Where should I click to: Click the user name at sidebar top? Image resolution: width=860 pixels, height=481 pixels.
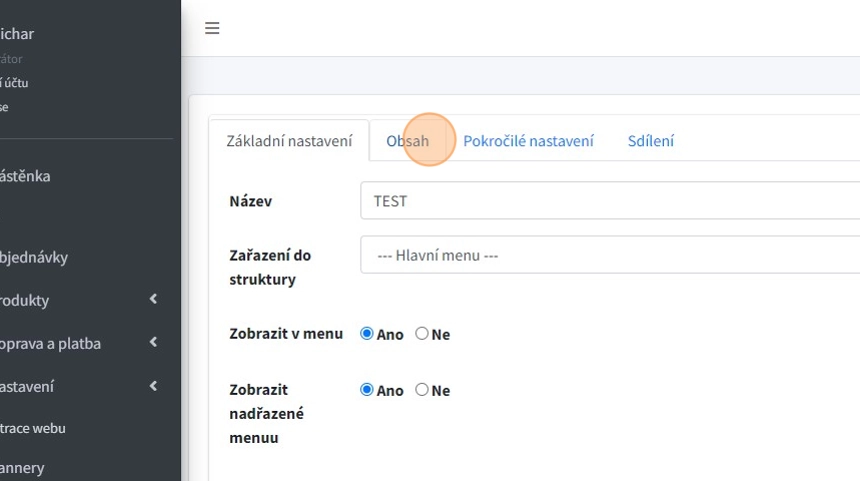tap(17, 34)
